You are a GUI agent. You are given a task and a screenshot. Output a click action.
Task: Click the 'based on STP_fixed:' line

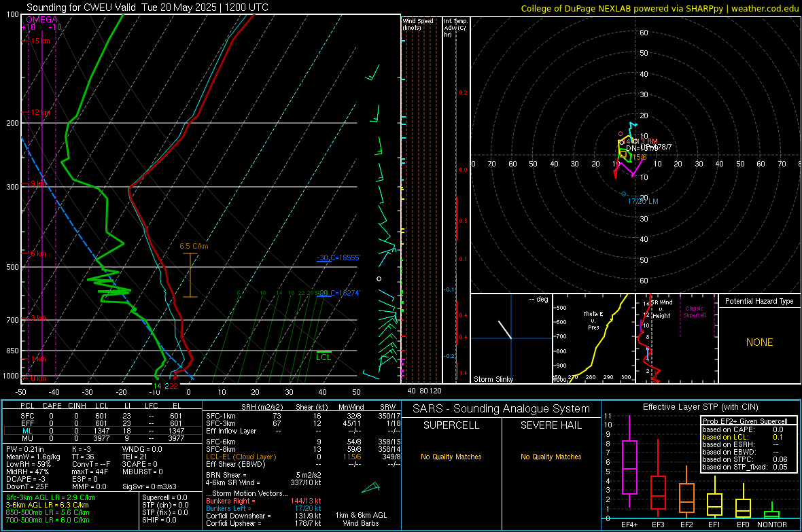pos(745,467)
